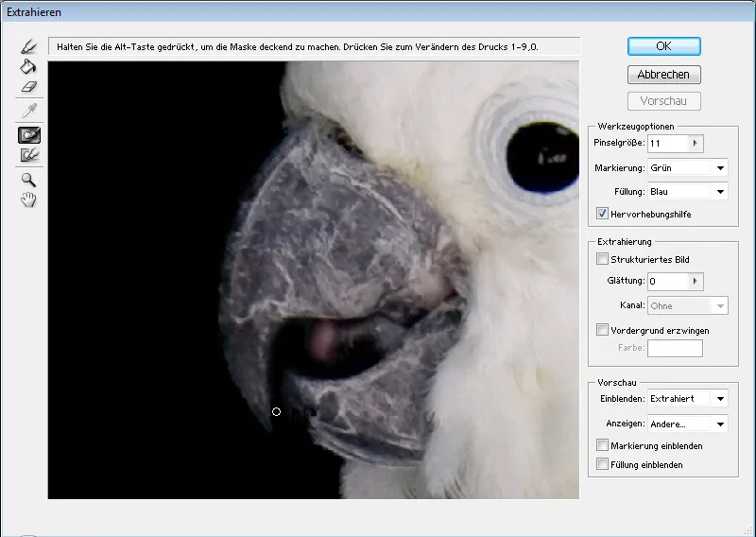756x537 pixels.
Task: Click the Pinselgröße value field
Action: (668, 144)
